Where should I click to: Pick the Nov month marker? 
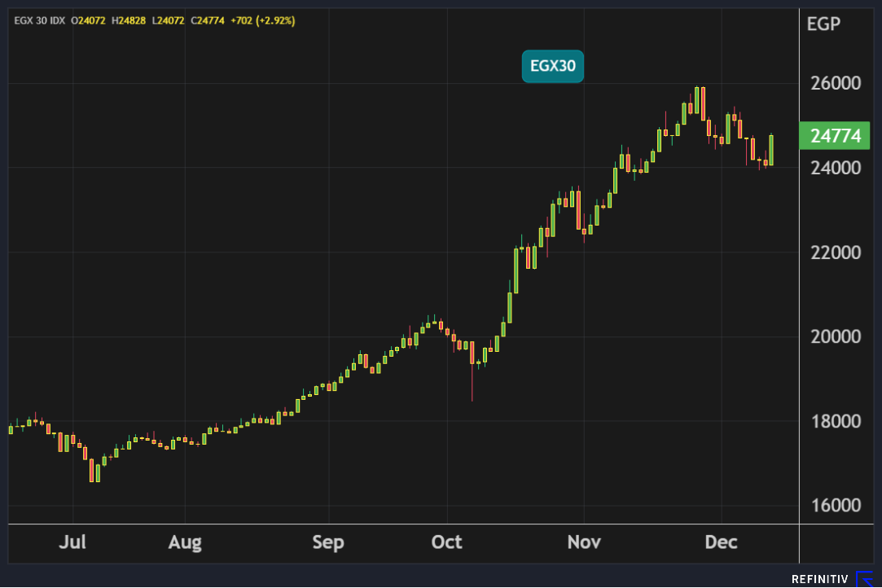pos(584,542)
